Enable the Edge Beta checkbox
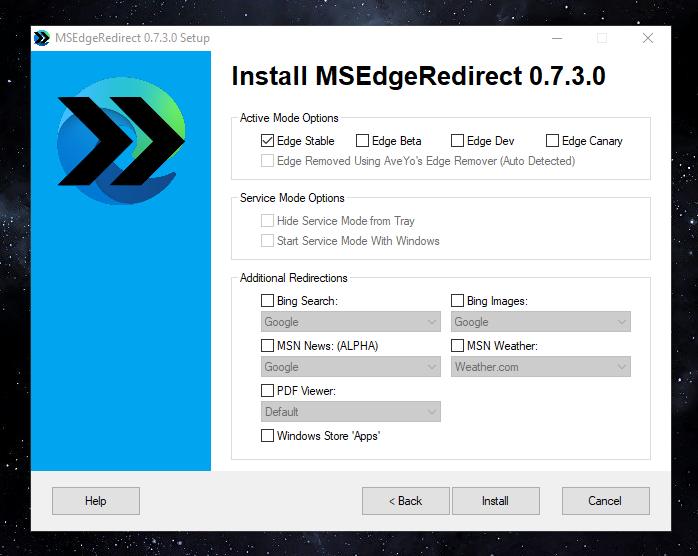Image resolution: width=698 pixels, height=556 pixels. (x=362, y=141)
